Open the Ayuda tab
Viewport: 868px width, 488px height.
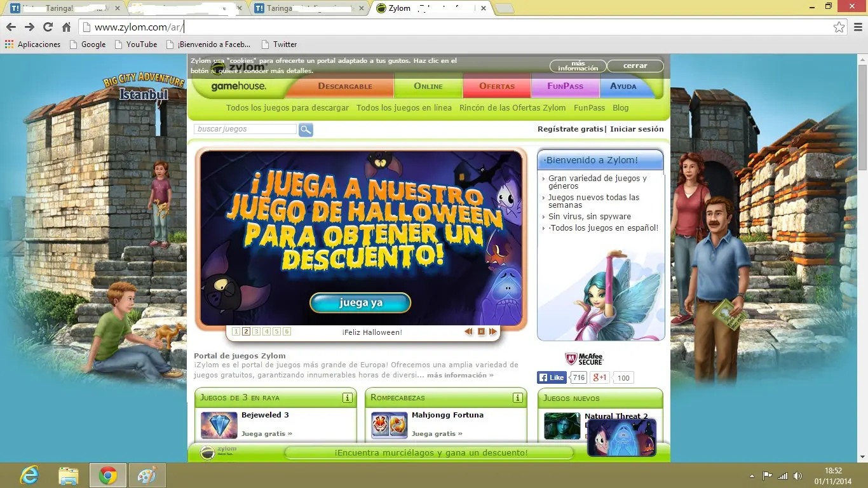pos(623,86)
